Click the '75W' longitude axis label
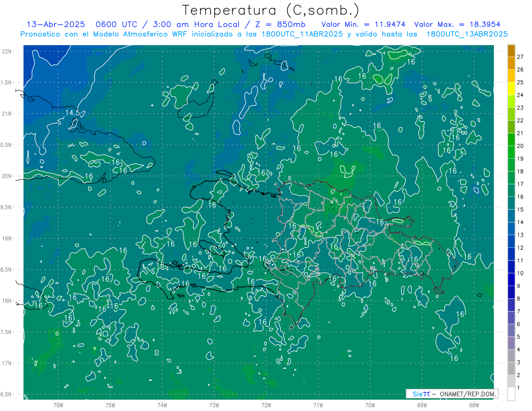The height and width of the screenshot is (411, 532). [110, 405]
